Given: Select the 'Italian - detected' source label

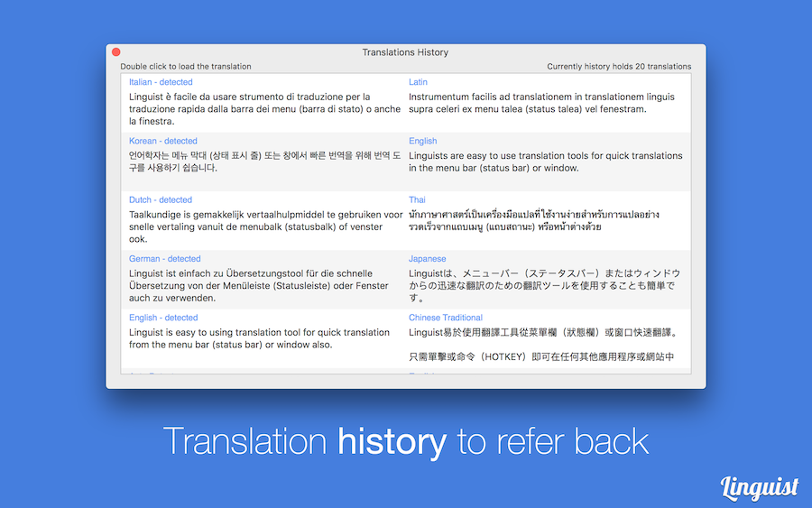Looking at the screenshot, I should (161, 82).
